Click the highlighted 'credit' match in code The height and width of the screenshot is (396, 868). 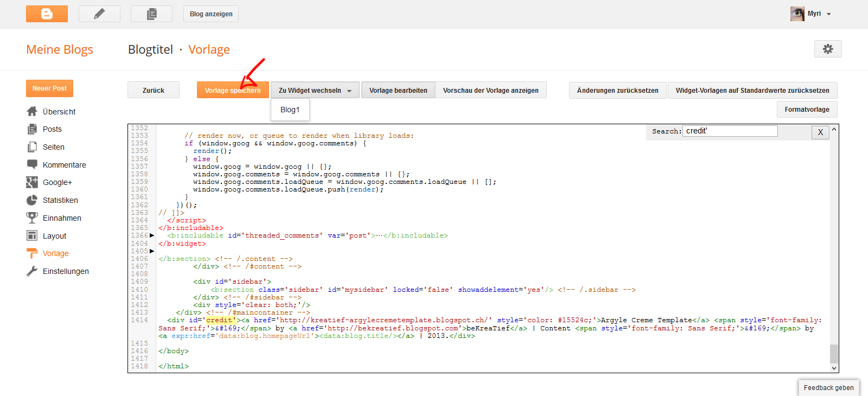[x=221, y=320]
